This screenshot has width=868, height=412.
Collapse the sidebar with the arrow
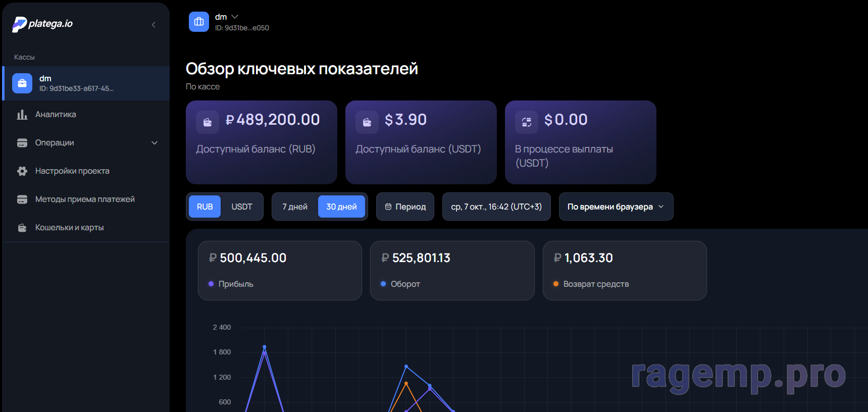click(154, 25)
